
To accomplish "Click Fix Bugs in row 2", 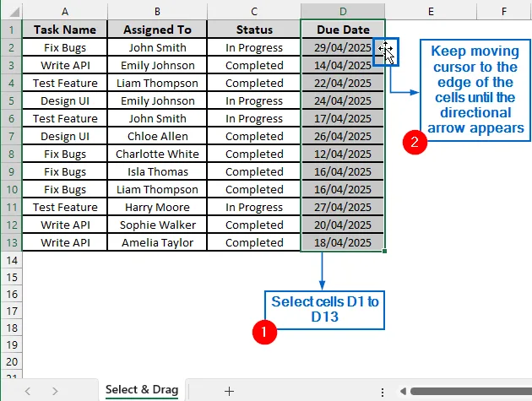I will 65,47.
